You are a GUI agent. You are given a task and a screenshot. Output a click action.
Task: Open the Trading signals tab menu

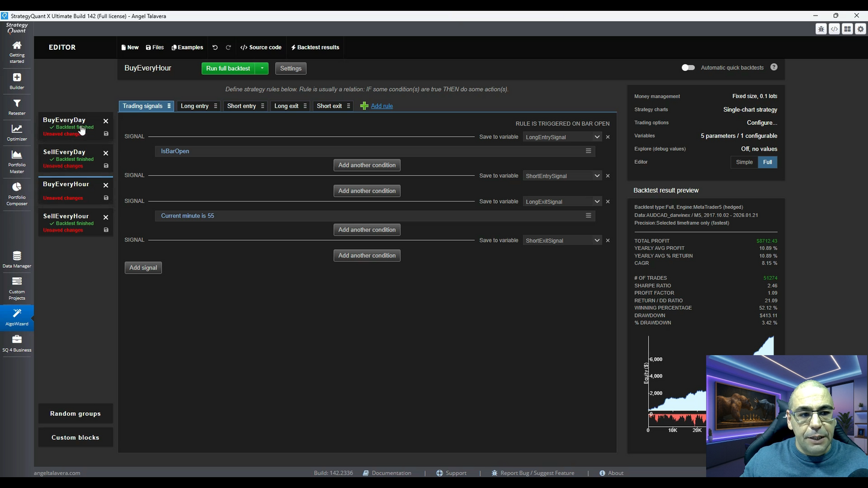pos(169,106)
